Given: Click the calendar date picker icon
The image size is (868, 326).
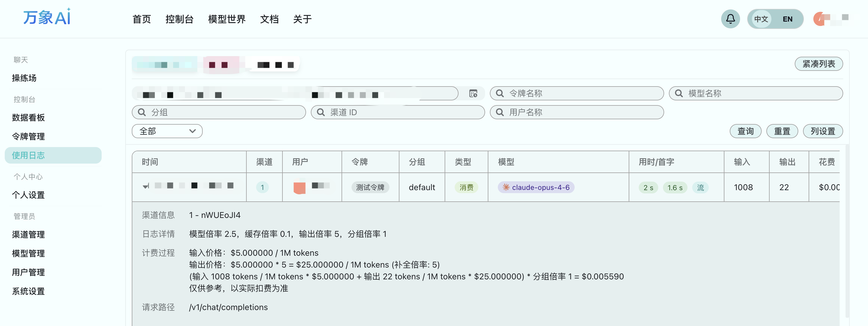Looking at the screenshot, I should [473, 94].
